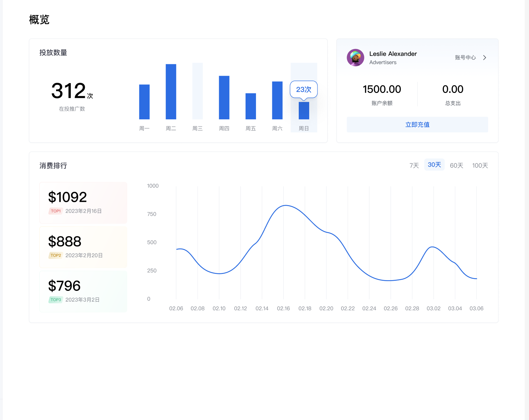Click the TOP3 green badge
The height and width of the screenshot is (420, 529).
[x=56, y=300]
